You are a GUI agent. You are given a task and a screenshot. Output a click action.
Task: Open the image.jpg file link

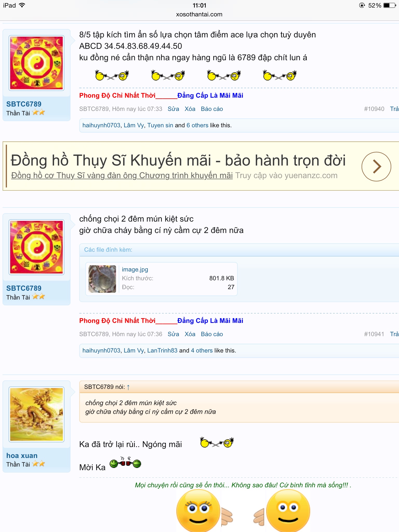[x=135, y=270]
